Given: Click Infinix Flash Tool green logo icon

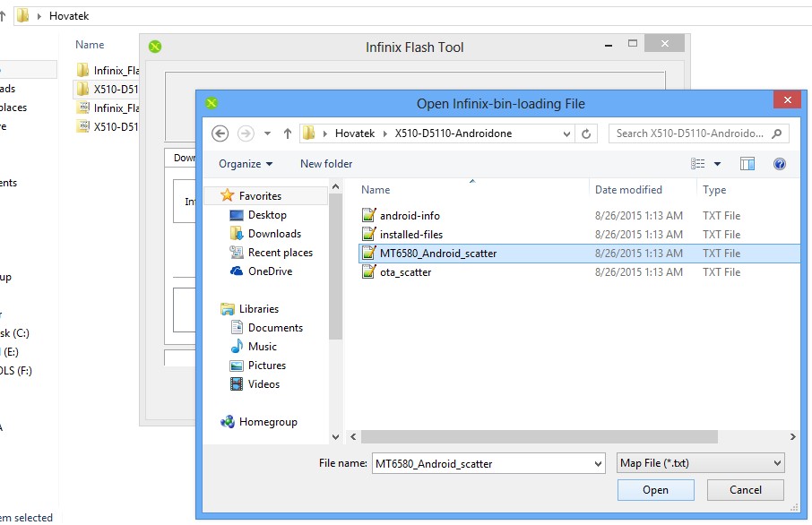Looking at the screenshot, I should point(155,47).
